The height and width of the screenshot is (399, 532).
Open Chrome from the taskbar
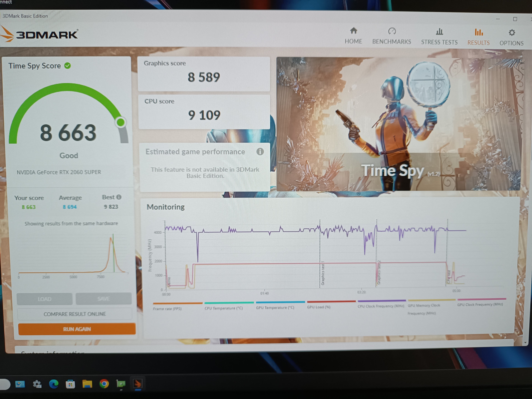(x=104, y=384)
